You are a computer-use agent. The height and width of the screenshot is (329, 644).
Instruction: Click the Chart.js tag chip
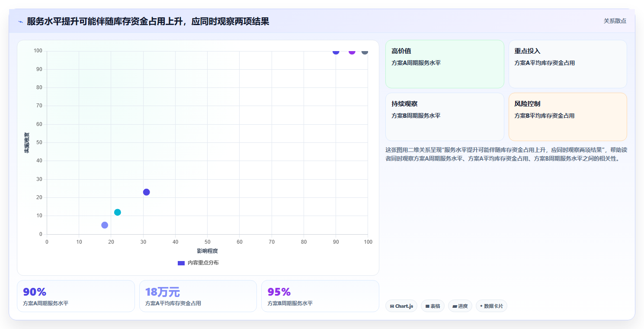401,306
